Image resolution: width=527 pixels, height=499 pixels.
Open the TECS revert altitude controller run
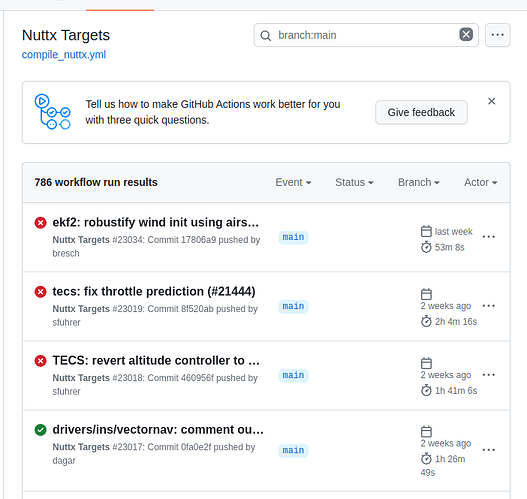click(x=156, y=360)
